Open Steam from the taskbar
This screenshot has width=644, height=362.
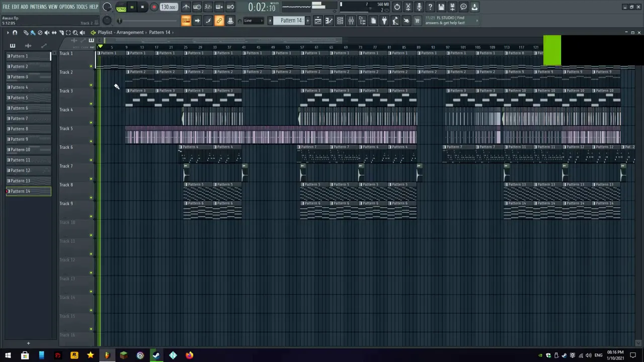[x=156, y=355]
